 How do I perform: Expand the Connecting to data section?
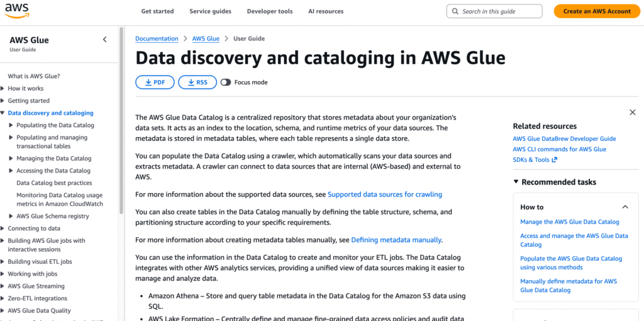pos(3,228)
